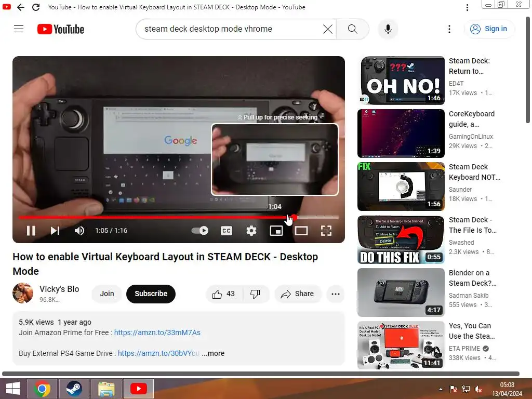Open CoreKeyboard guide video thumbnail
Image resolution: width=532 pixels, height=399 pixels.
[x=401, y=134]
